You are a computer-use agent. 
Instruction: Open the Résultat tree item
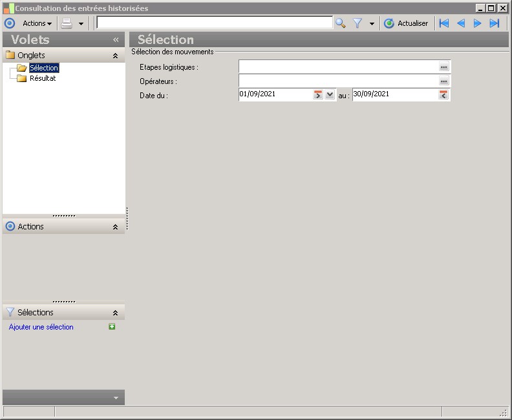pos(43,78)
